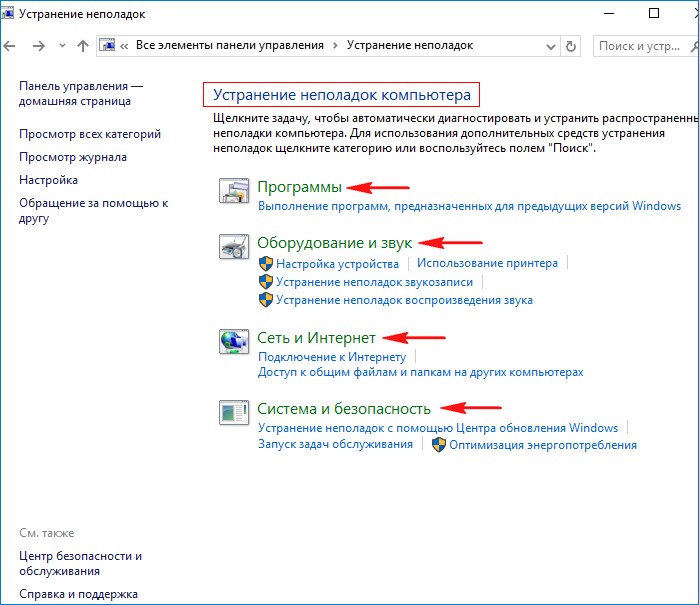The width and height of the screenshot is (699, 605).
Task: Open the Программы category icon
Action: (234, 190)
